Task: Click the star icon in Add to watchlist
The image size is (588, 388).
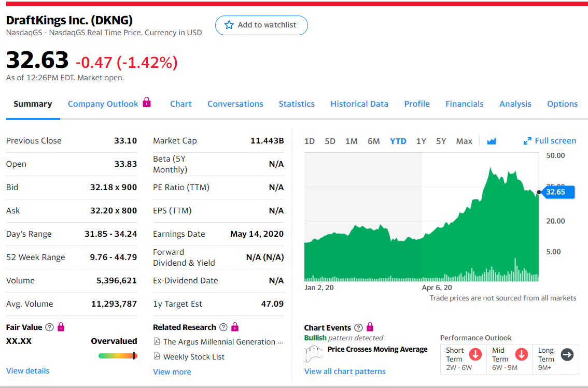Action: tap(229, 25)
